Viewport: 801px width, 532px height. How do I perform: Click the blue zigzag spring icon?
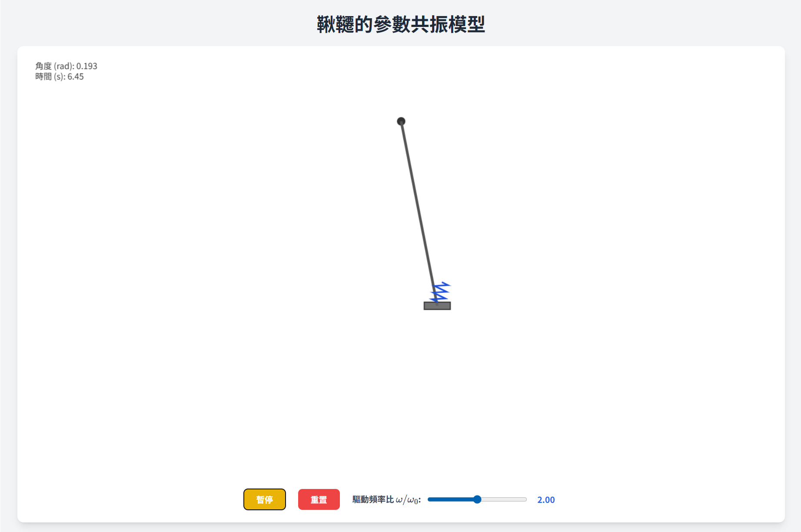click(440, 292)
